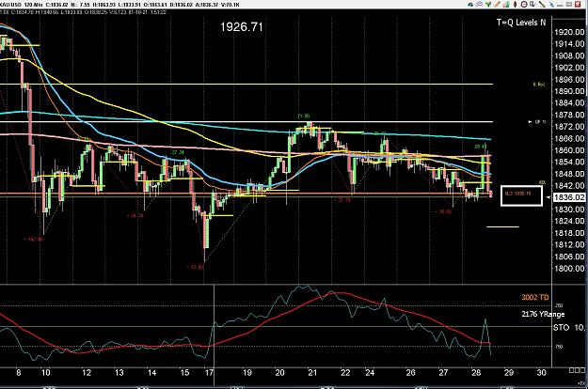Click the 1896.00 price axis label
The image size is (588, 389).
coord(569,79)
